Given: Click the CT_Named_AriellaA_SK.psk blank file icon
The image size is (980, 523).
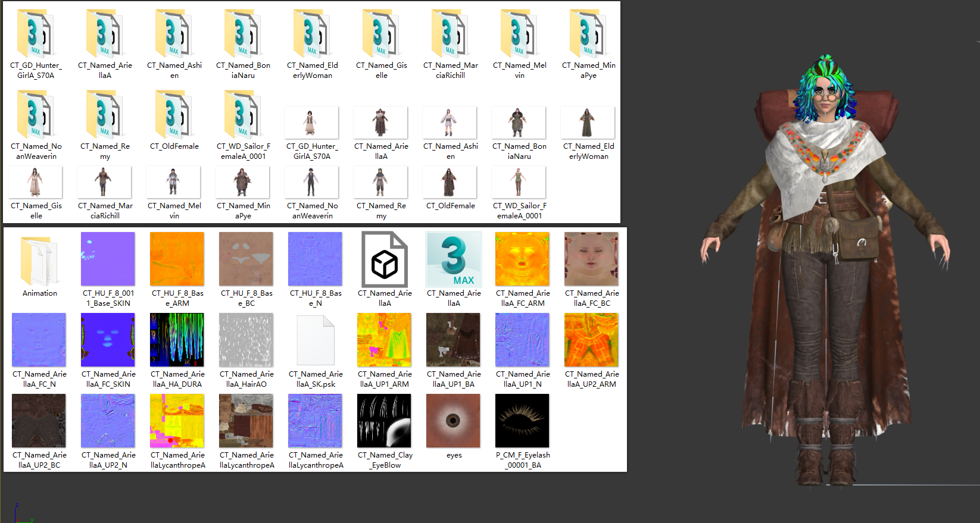Looking at the screenshot, I should [x=316, y=340].
